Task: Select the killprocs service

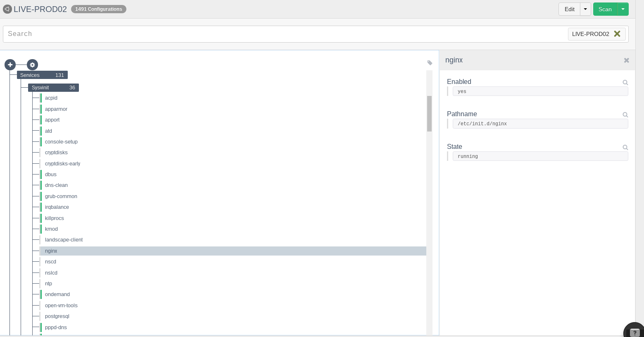Action: [55, 218]
